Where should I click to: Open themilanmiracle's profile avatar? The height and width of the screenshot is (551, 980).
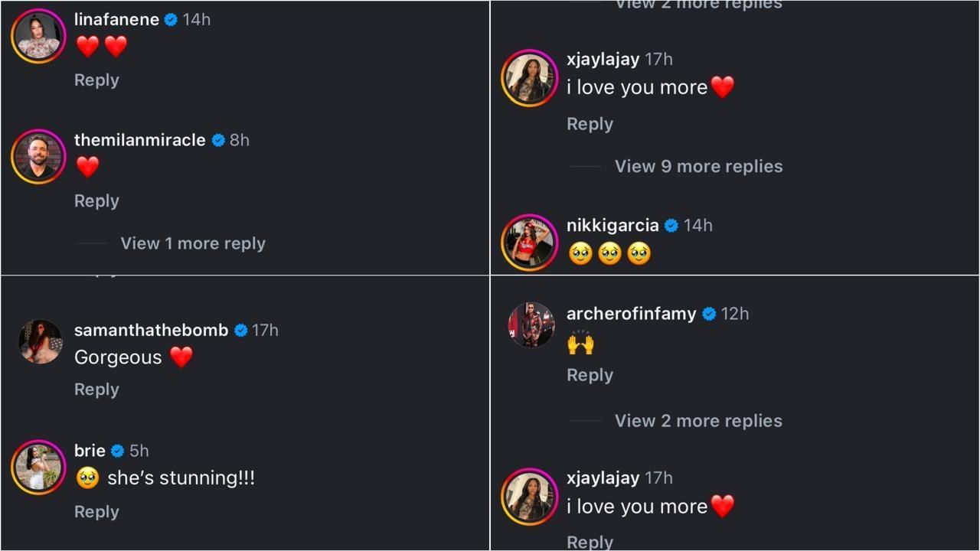38,157
